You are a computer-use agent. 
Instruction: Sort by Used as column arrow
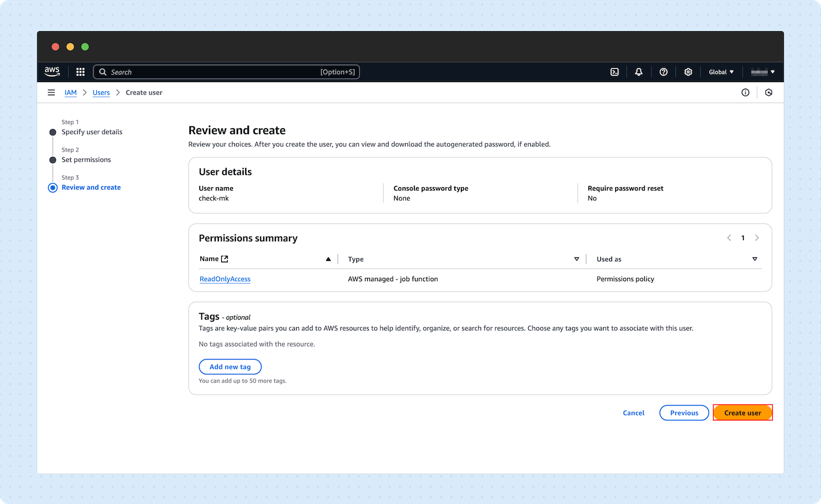[755, 259]
